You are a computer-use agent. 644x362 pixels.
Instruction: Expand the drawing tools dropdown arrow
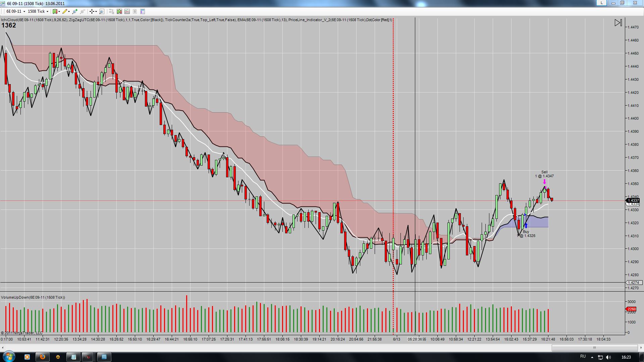69,11
